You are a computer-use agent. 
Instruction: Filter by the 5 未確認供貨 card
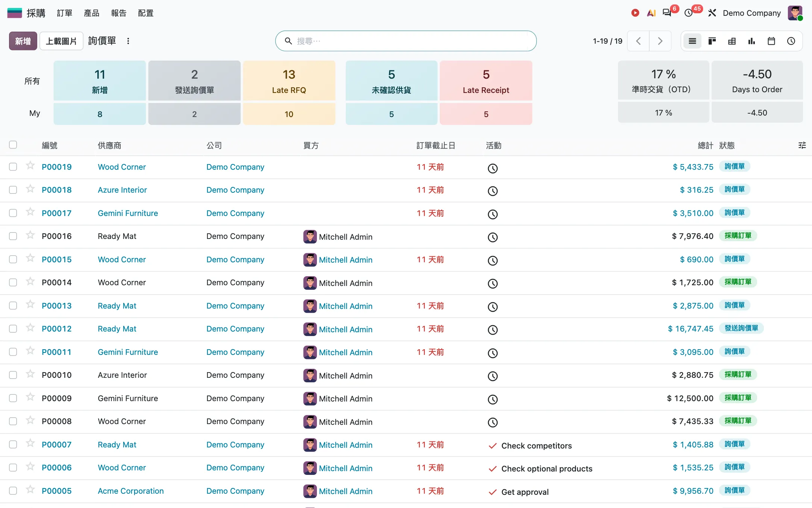pyautogui.click(x=391, y=81)
